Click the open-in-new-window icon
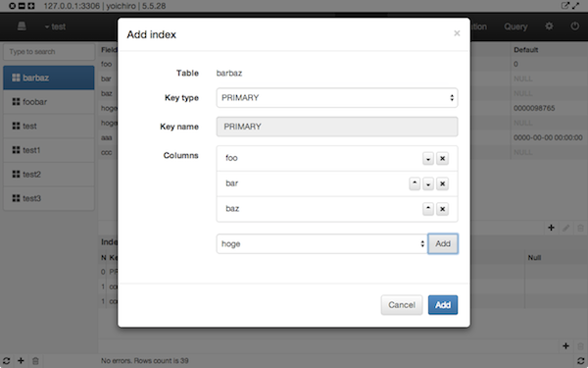588x368 pixels. 564,6
